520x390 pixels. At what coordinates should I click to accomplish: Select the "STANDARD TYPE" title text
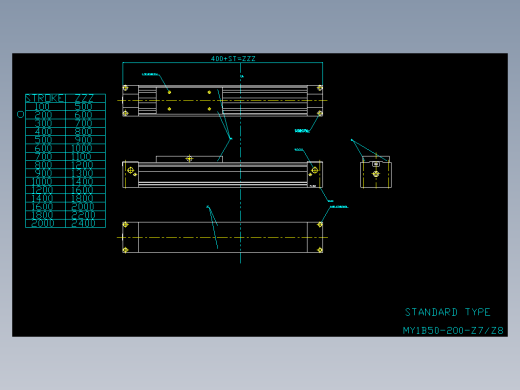coord(447,312)
